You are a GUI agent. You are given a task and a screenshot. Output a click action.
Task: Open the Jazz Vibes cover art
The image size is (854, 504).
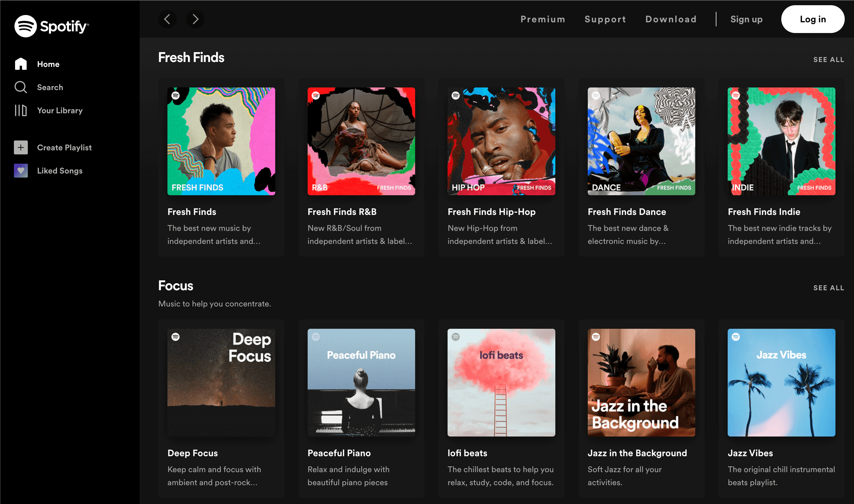tap(782, 382)
